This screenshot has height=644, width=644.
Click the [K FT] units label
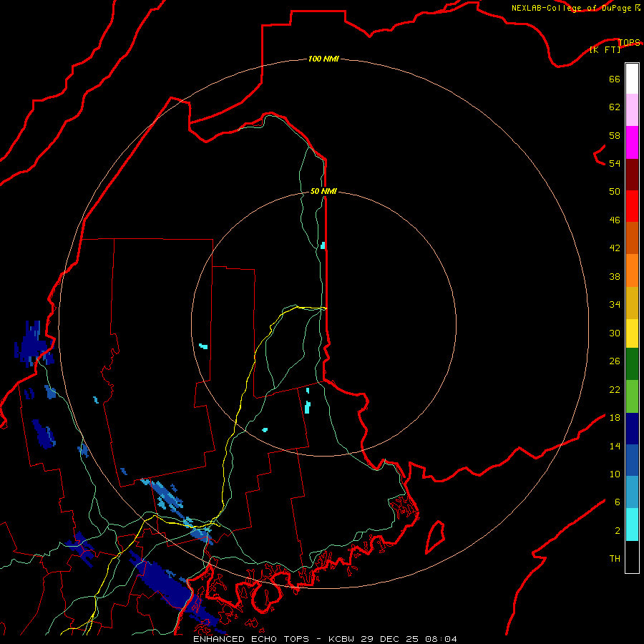(x=605, y=49)
